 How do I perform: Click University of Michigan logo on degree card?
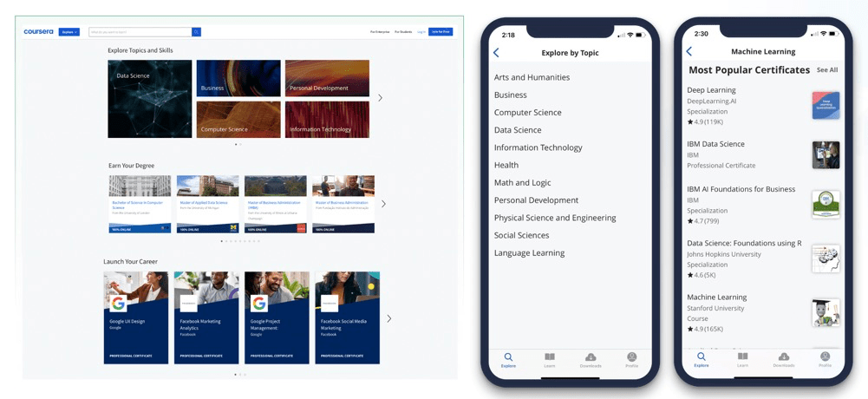pos(233,228)
